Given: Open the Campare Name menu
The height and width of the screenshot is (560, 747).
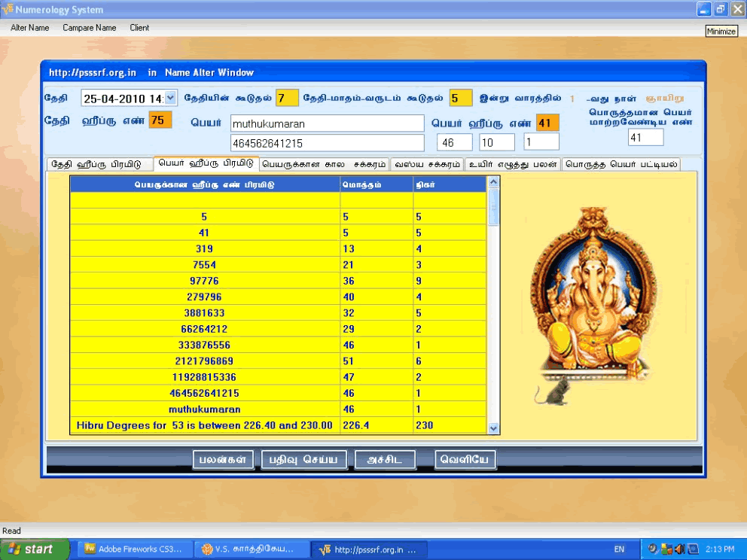Looking at the screenshot, I should [x=89, y=28].
